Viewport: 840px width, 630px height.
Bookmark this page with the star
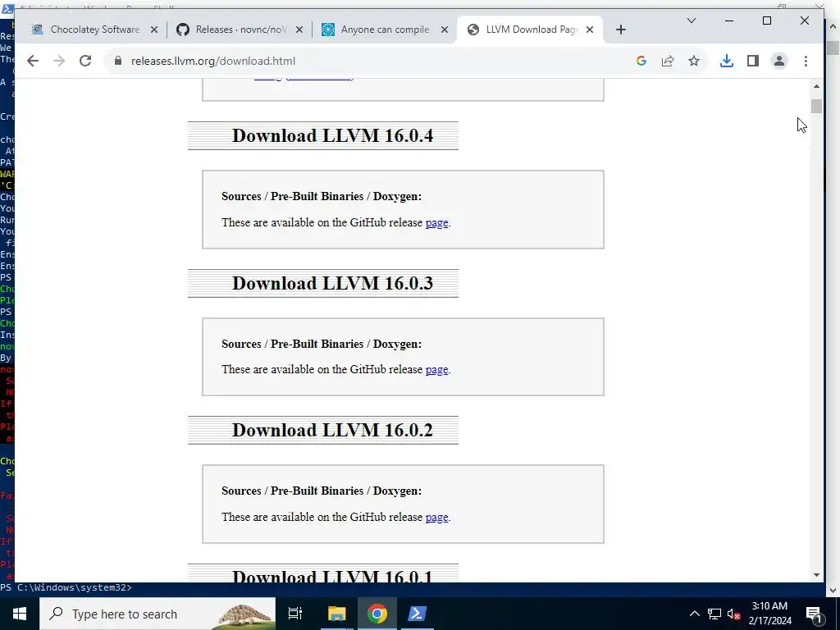(x=694, y=61)
